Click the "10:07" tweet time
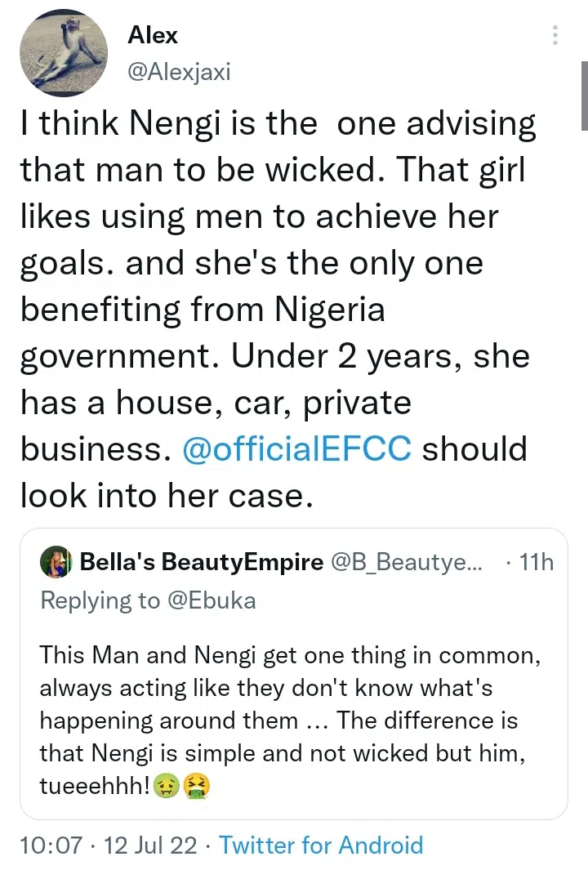The image size is (588, 870). click(49, 845)
